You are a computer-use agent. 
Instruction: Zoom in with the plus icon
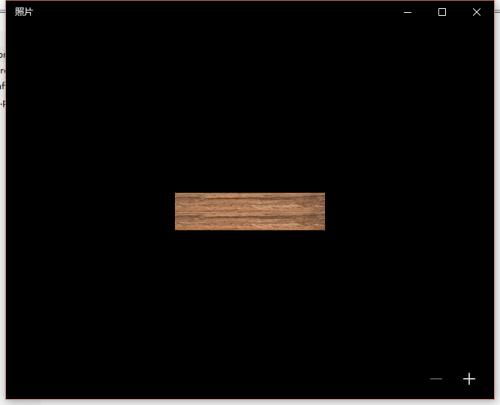(469, 379)
